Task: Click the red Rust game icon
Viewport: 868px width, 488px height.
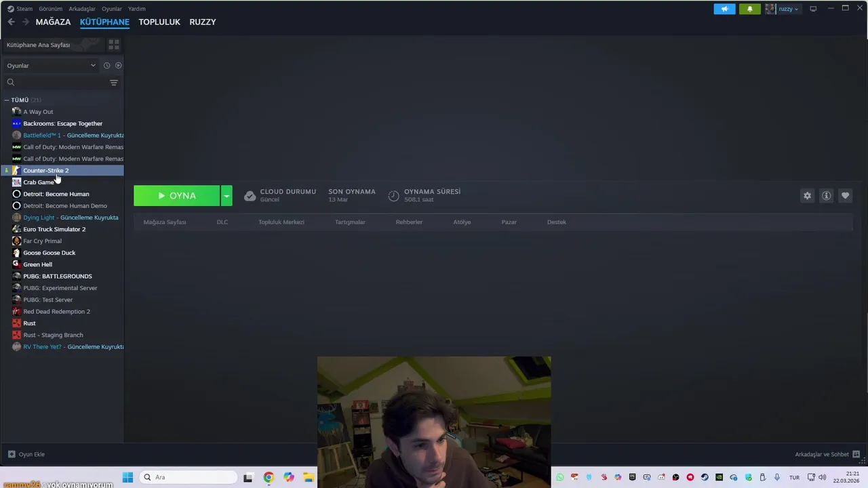Action: click(17, 323)
